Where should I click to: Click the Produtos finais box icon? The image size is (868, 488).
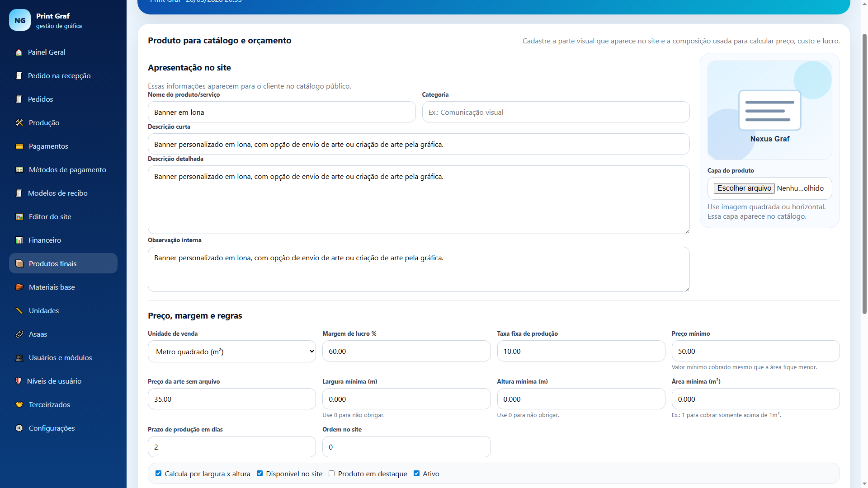point(19,264)
